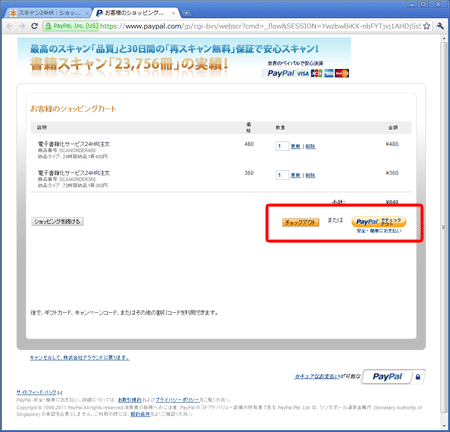Click quantity field of second cart item

tap(282, 175)
